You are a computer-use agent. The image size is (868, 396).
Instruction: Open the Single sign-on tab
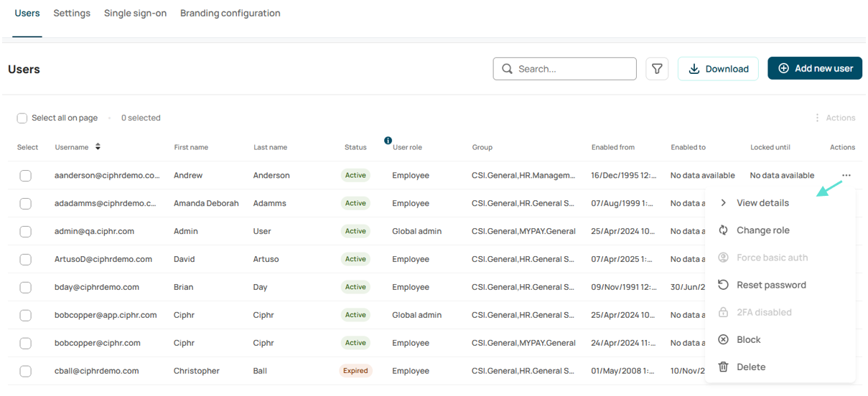click(x=135, y=13)
